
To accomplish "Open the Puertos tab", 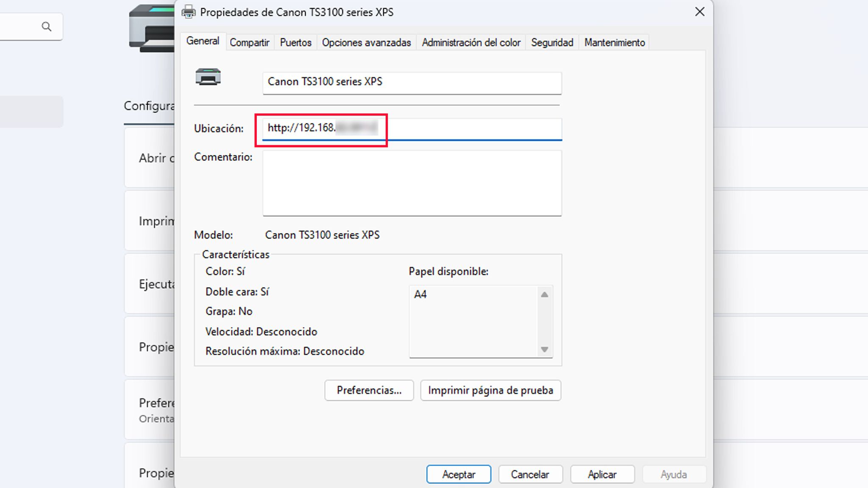I will (x=295, y=43).
